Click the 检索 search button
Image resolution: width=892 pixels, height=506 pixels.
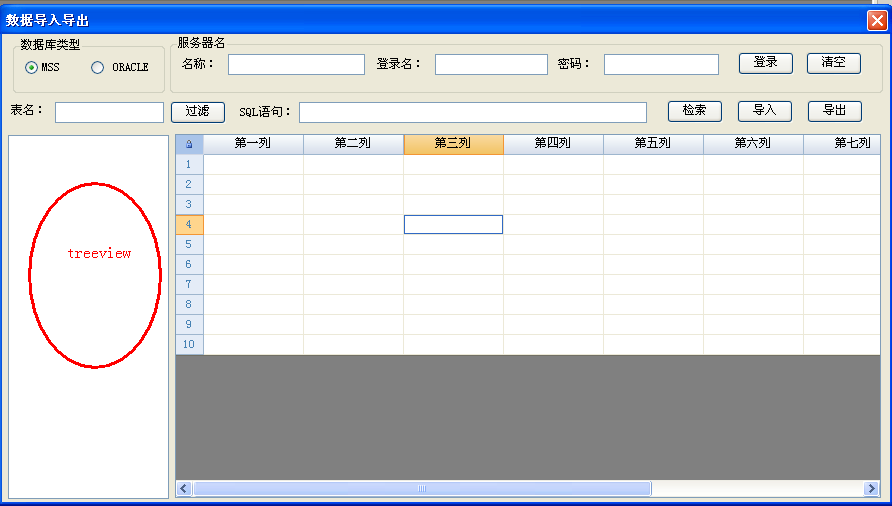[695, 111]
